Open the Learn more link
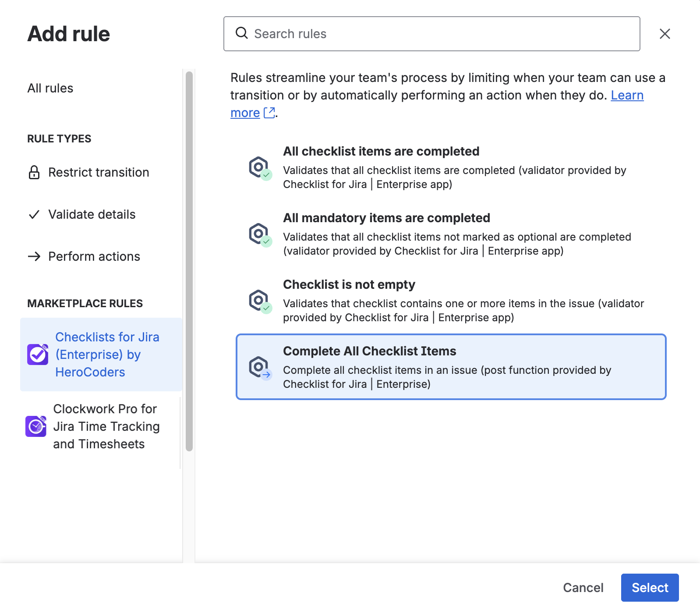This screenshot has width=700, height=610. 627,95
